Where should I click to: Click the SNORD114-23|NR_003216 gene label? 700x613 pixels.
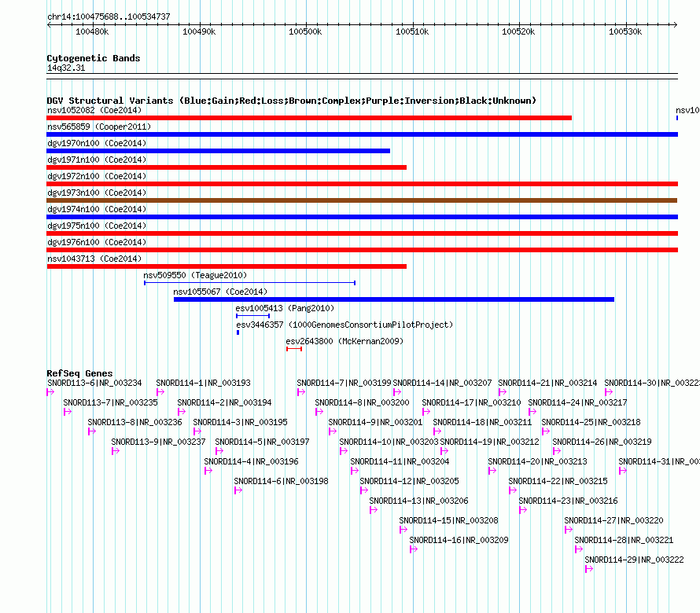click(568, 501)
